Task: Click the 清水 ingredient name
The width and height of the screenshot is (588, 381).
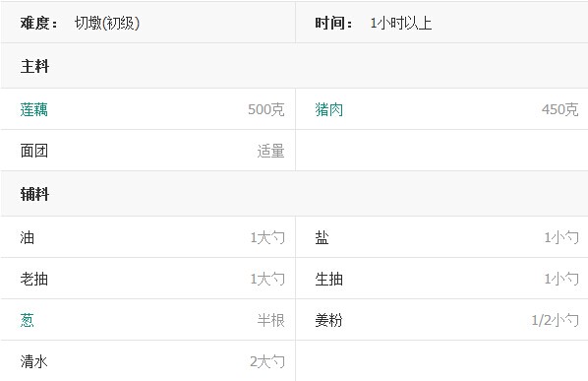Action: tap(34, 361)
